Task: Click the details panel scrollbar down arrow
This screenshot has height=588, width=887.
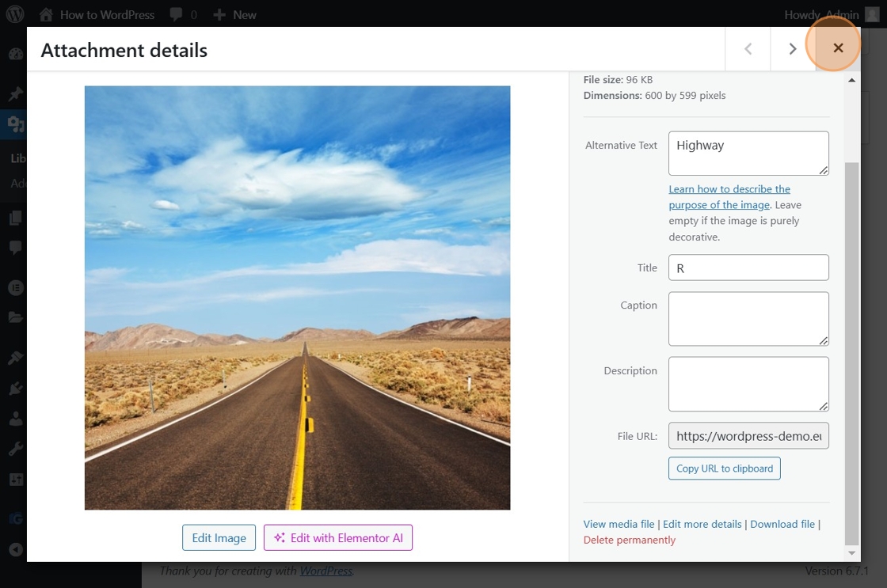Action: click(x=852, y=553)
